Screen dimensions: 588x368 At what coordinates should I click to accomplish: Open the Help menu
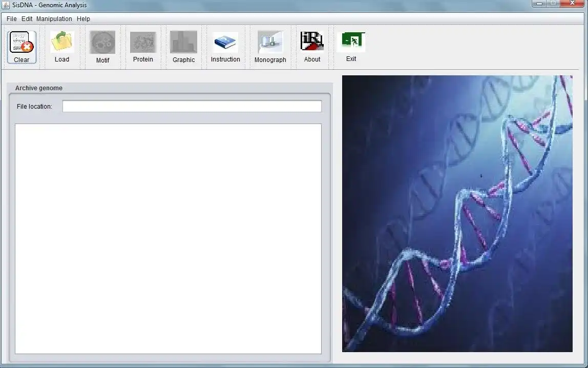tap(83, 18)
